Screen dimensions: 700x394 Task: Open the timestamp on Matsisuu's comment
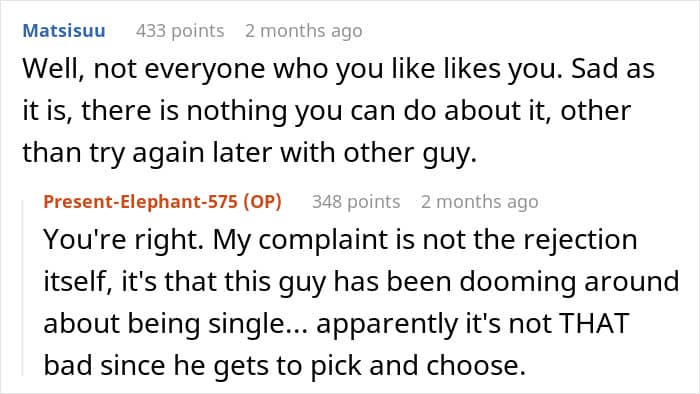pos(304,31)
